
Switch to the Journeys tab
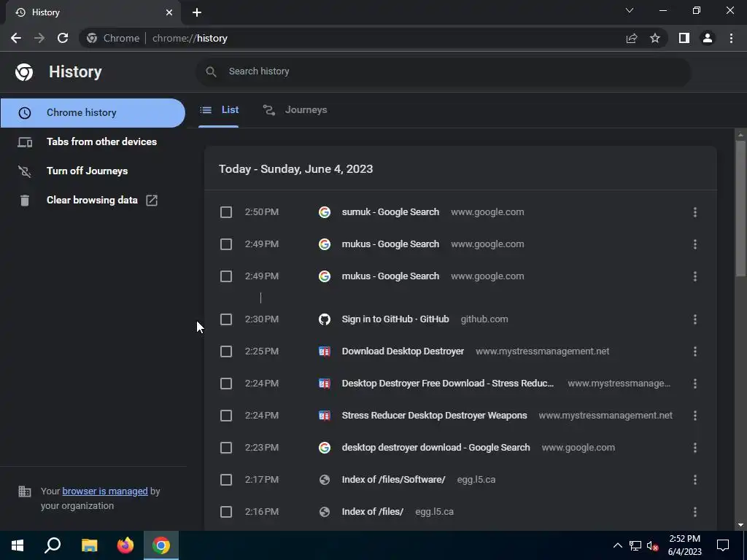(295, 110)
